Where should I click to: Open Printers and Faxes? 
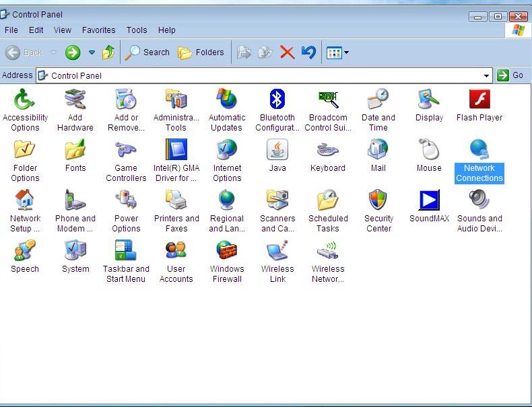tap(176, 211)
